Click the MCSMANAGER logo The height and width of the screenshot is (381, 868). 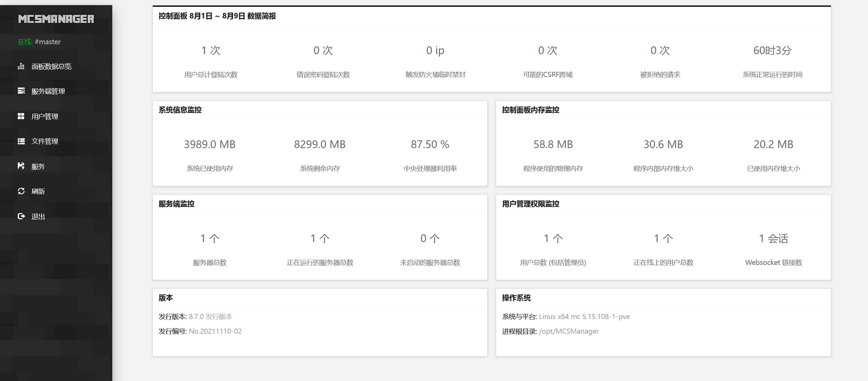[x=56, y=19]
